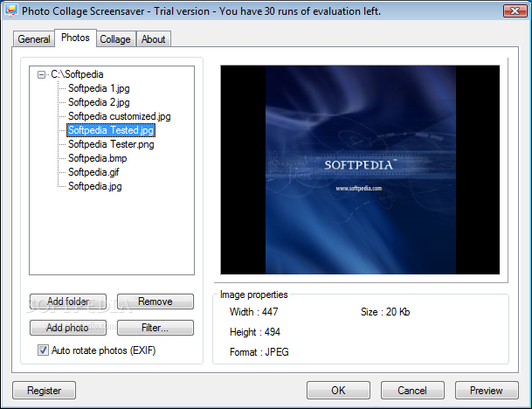Close the screensaver settings window

pyautogui.click(x=515, y=11)
